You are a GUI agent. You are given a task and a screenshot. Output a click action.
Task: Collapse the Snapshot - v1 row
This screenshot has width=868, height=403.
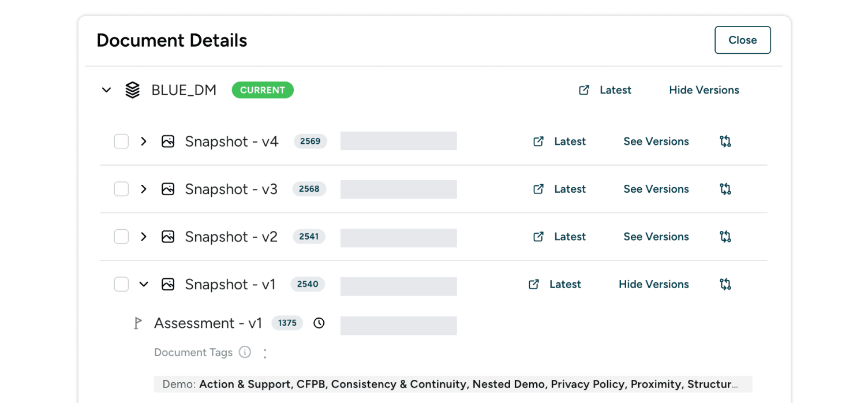click(144, 284)
